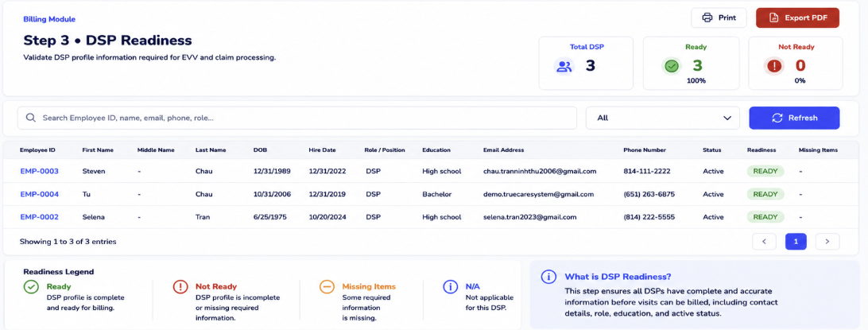The height and width of the screenshot is (330, 868).
Task: Click DOB 10/31/2006
Action: click(x=272, y=194)
